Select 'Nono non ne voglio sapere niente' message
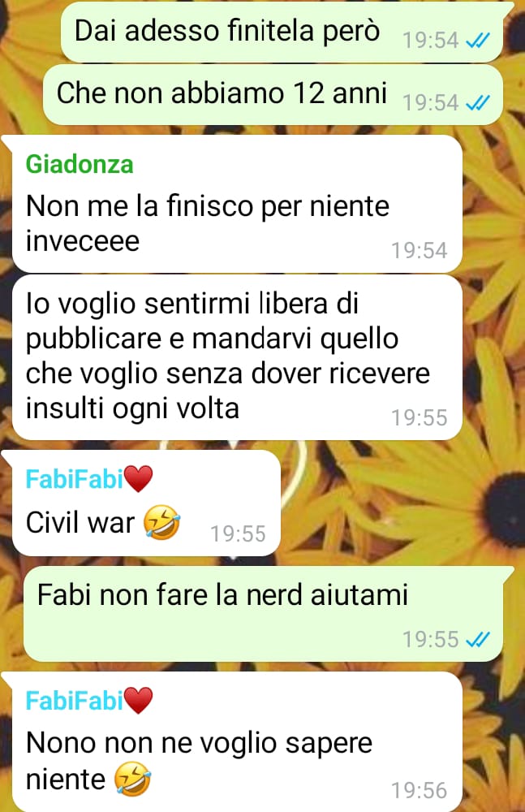This screenshot has height=812, width=525. 237,741
